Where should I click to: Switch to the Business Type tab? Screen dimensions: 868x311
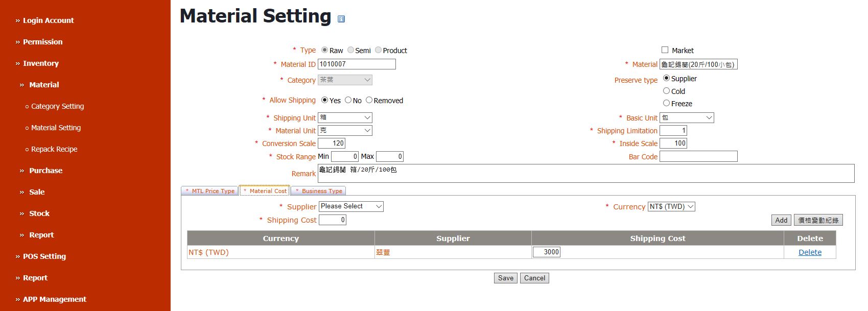[318, 191]
